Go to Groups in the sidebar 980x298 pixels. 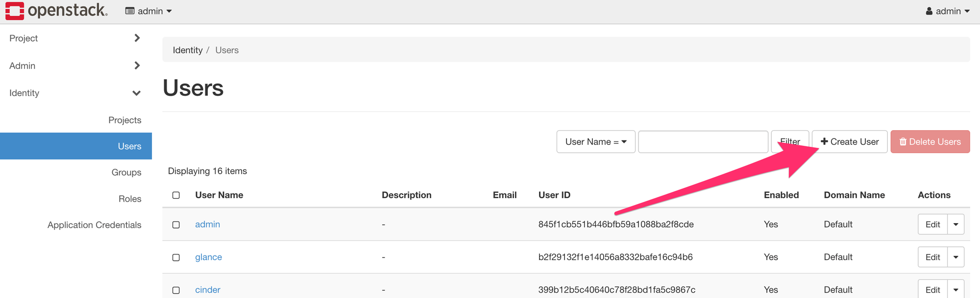(x=126, y=172)
